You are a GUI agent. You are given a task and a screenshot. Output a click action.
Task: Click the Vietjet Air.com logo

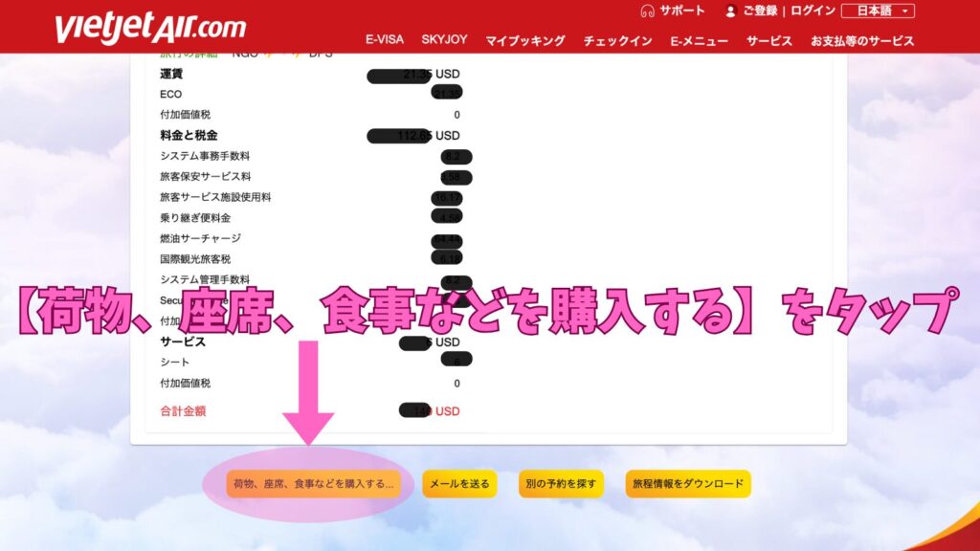[150, 27]
